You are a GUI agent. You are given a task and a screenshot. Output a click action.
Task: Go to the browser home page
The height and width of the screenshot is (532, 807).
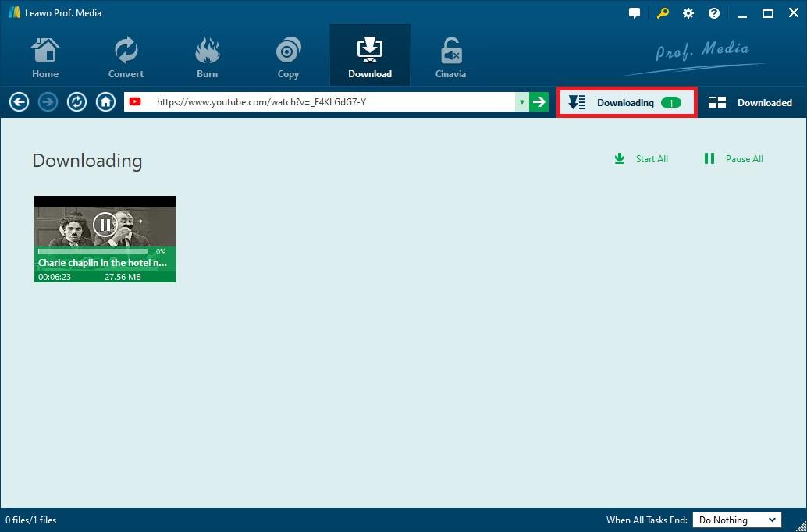[x=105, y=102]
